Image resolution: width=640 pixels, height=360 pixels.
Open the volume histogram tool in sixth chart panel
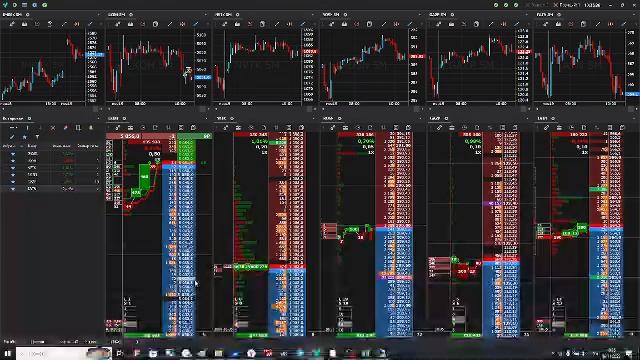pyautogui.click(x=558, y=24)
